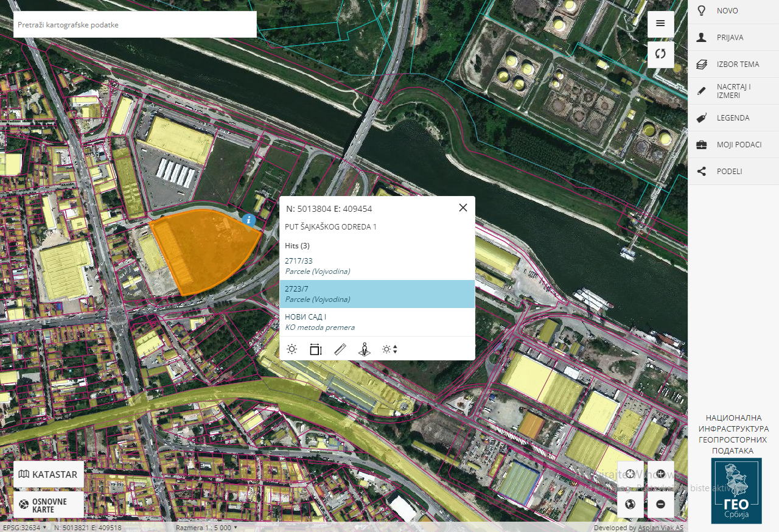Open the Asplan Viak AS link
The width and height of the screenshot is (779, 532).
(660, 528)
